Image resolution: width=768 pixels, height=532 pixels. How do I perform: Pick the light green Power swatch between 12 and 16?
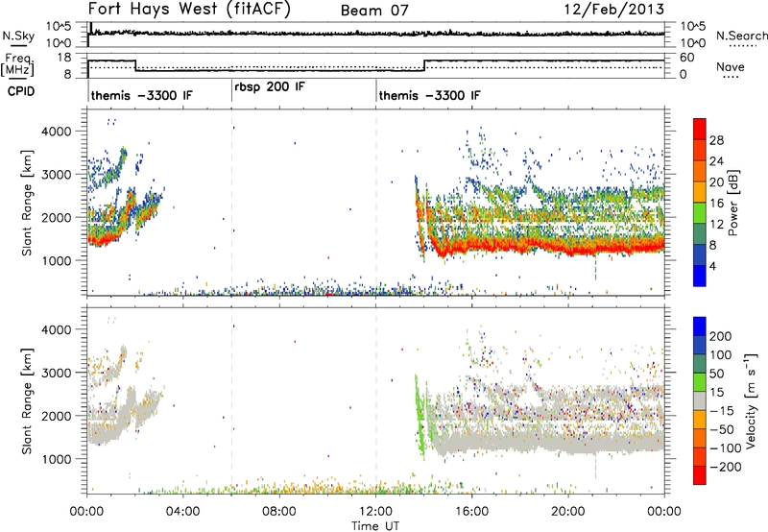tap(700, 212)
